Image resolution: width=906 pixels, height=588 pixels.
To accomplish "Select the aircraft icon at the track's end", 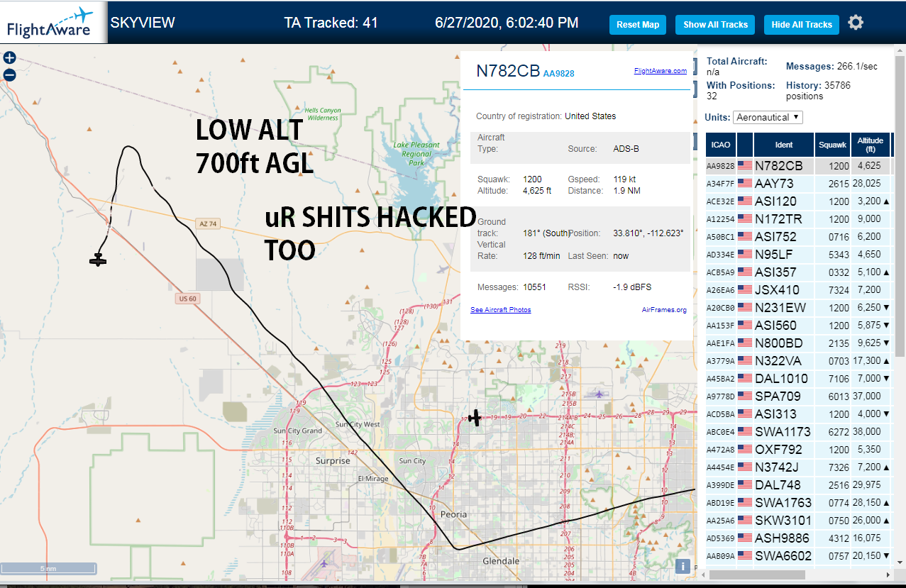I will tap(98, 260).
